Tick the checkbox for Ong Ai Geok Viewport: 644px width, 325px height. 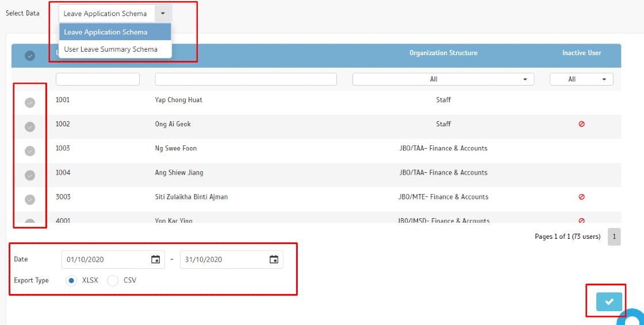click(29, 127)
